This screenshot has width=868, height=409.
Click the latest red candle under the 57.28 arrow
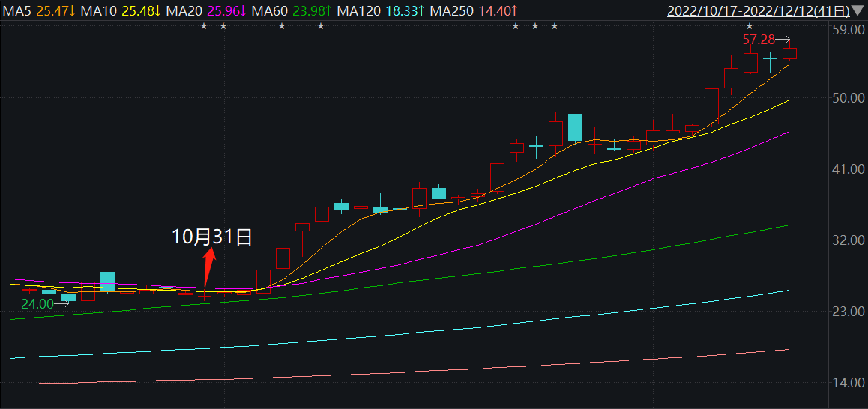click(x=789, y=53)
